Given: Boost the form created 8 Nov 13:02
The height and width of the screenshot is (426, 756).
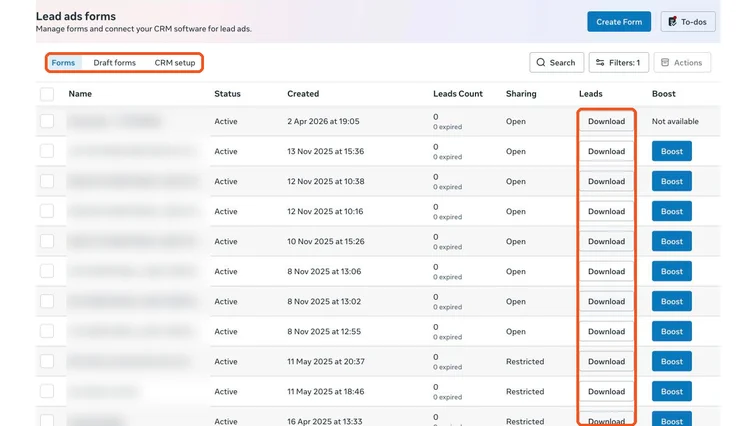Looking at the screenshot, I should [x=672, y=301].
